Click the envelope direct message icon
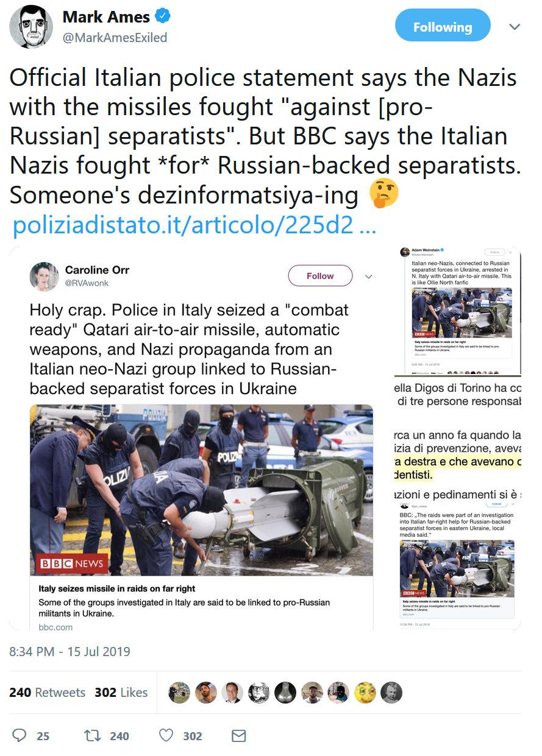 (x=238, y=736)
